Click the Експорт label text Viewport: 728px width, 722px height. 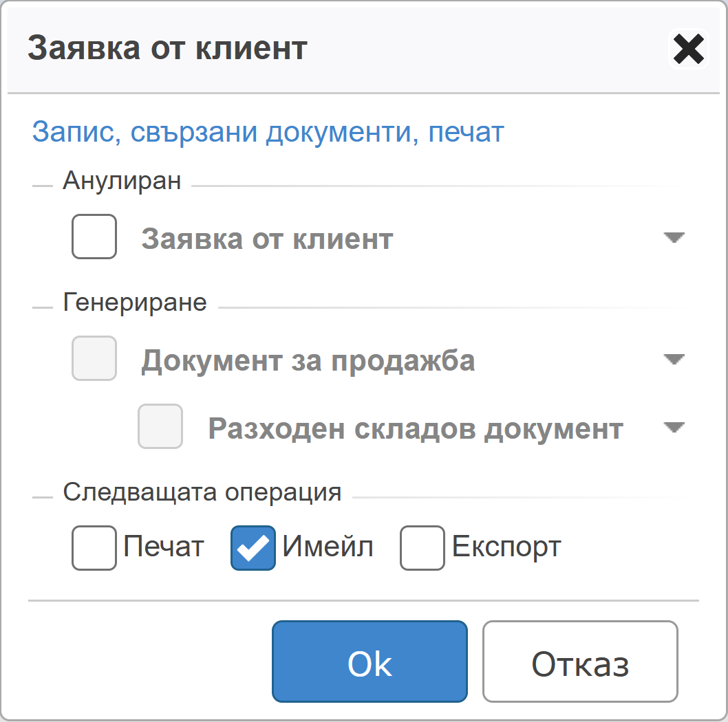tap(506, 547)
